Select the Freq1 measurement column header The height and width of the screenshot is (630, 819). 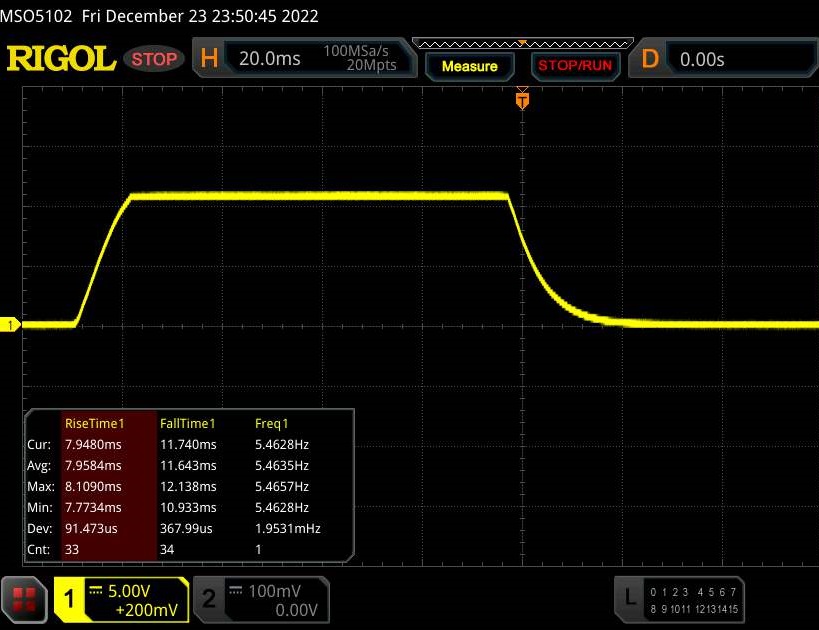(272, 424)
